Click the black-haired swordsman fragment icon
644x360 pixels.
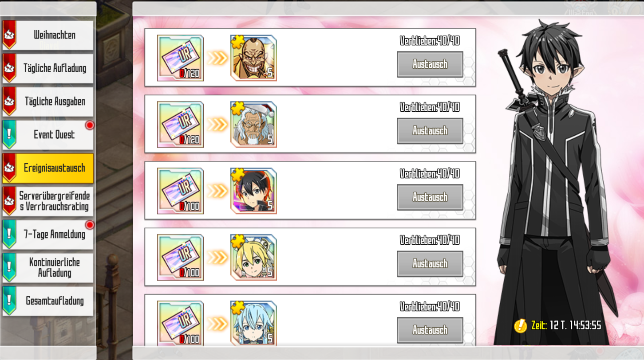[253, 191]
